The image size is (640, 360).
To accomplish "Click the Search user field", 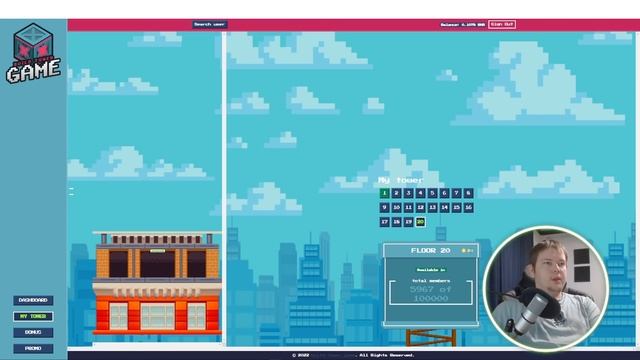I will pos(210,24).
